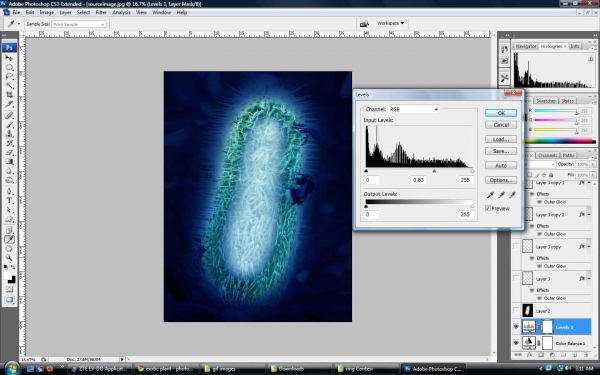600x375 pixels.
Task: Click the Go to Bridge icon
Action: (364, 24)
